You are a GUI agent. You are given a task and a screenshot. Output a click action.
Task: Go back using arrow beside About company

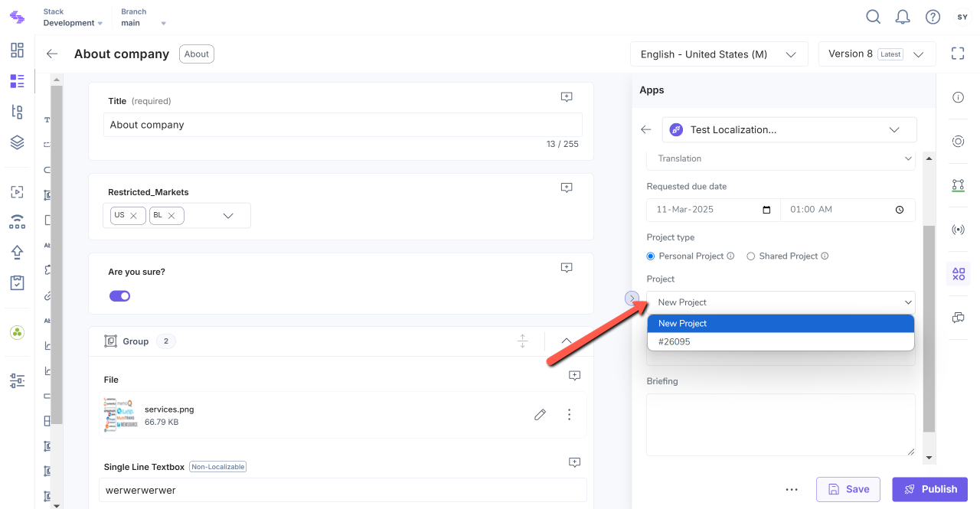[52, 54]
